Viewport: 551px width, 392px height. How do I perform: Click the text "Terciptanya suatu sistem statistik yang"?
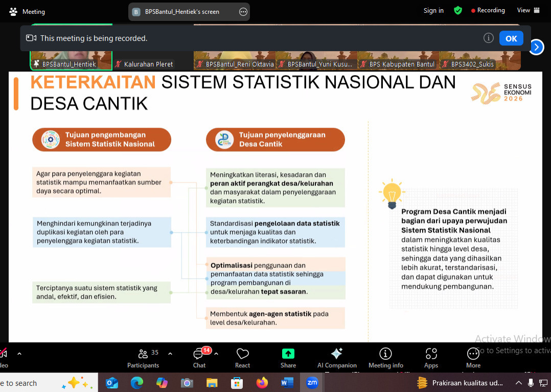coord(97,288)
